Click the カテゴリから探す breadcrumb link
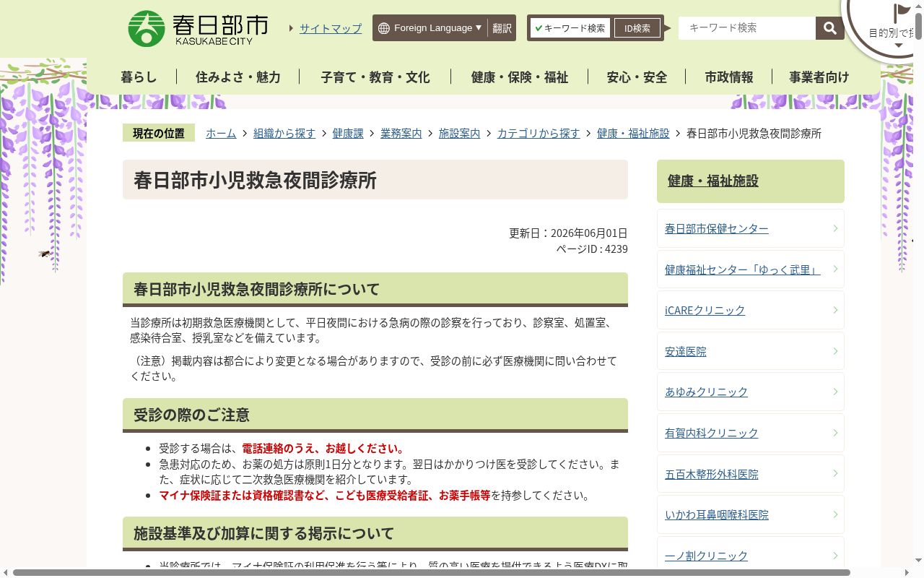The image size is (924, 578). click(x=539, y=134)
